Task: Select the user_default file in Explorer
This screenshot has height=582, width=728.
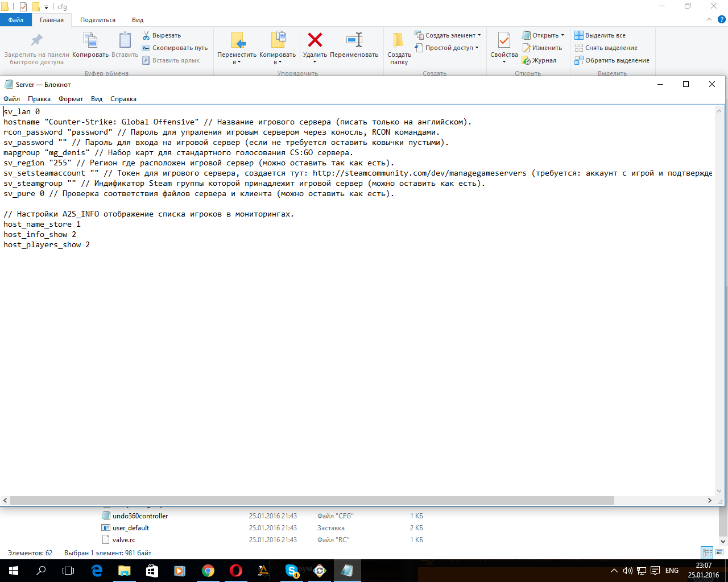Action: 131,528
